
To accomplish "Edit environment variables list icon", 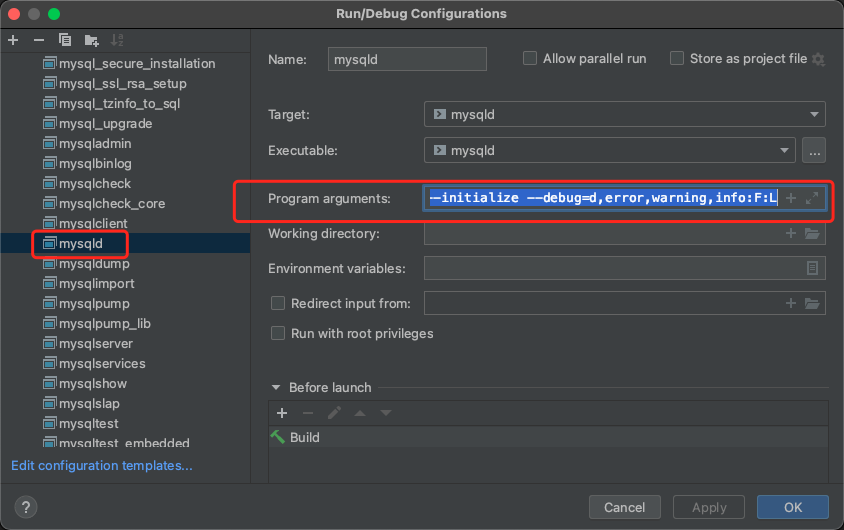I will tap(812, 268).
